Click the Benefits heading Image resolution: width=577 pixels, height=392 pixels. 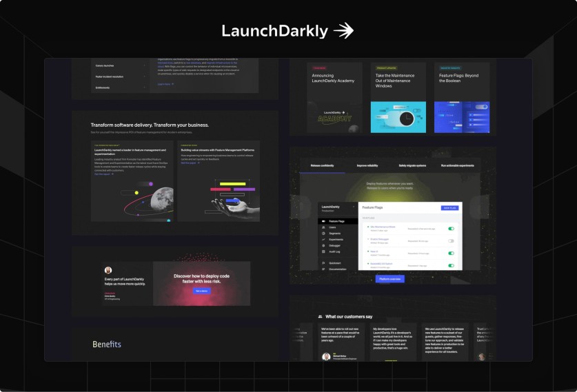point(107,344)
